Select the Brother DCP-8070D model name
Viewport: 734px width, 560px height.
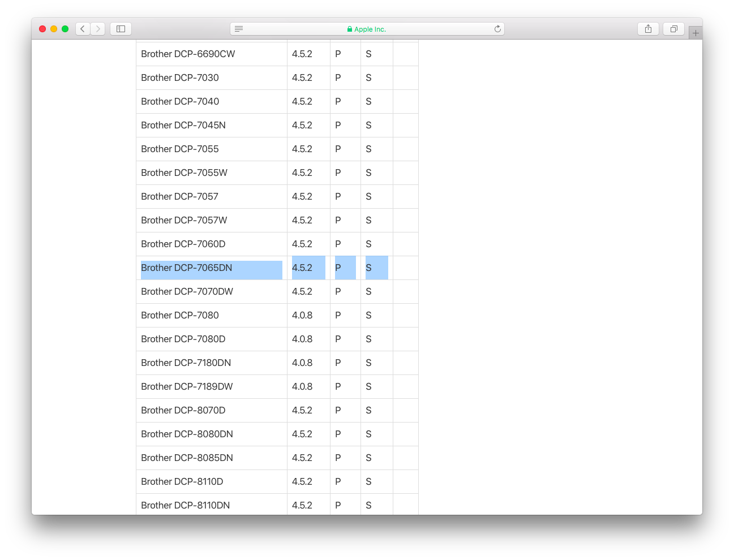click(x=183, y=411)
